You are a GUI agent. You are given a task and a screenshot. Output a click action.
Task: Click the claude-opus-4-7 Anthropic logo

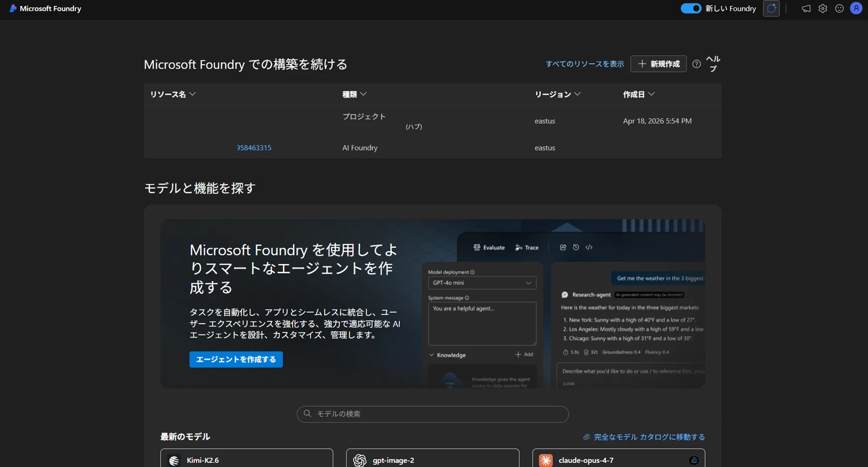point(546,460)
